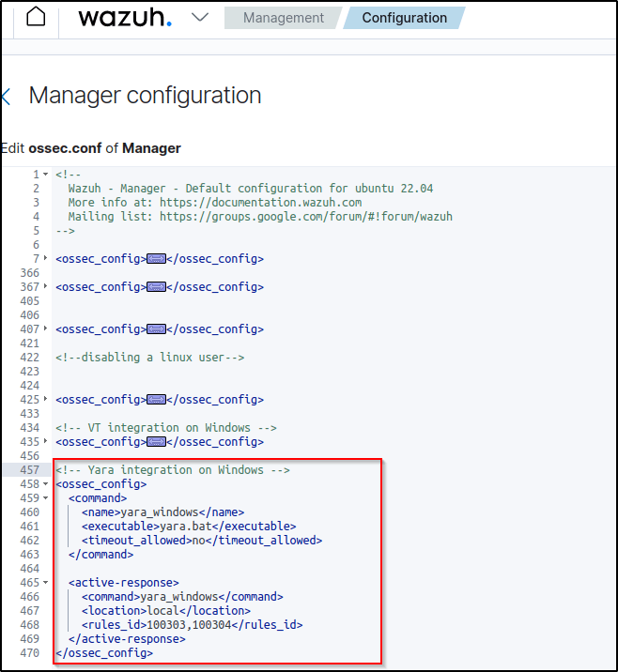Collapse the comment block at line 1

tap(46, 175)
